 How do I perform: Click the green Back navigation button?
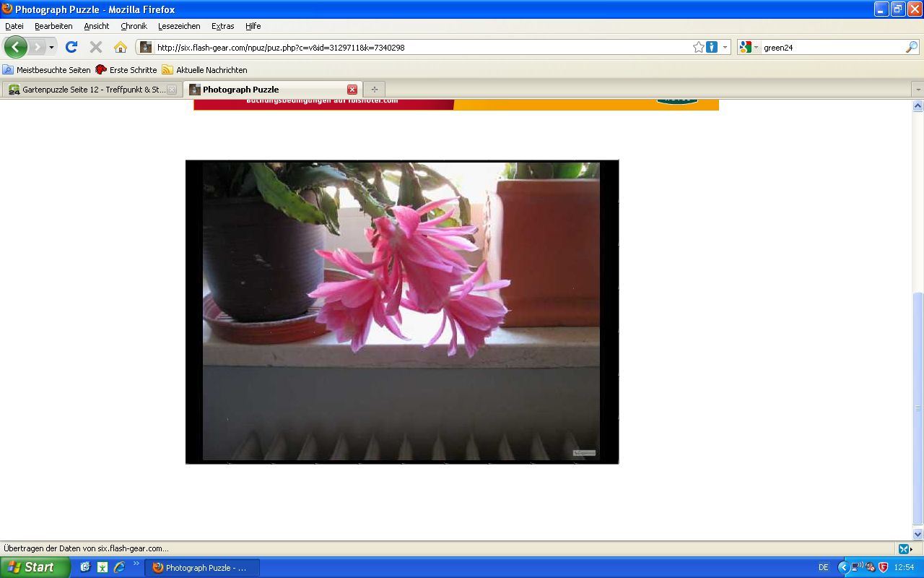click(16, 47)
